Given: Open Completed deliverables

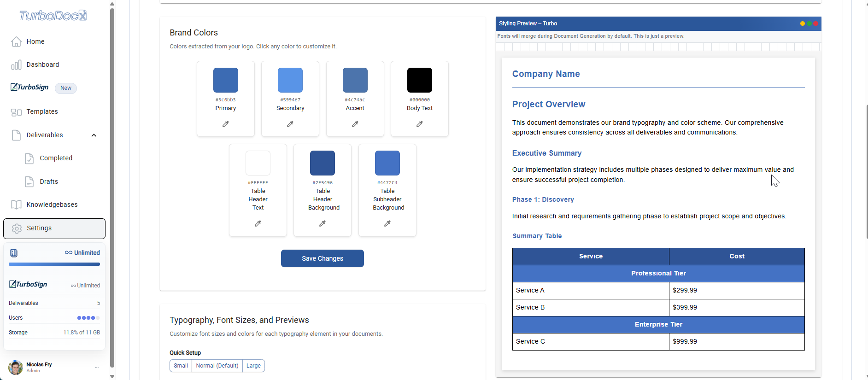Looking at the screenshot, I should [56, 158].
